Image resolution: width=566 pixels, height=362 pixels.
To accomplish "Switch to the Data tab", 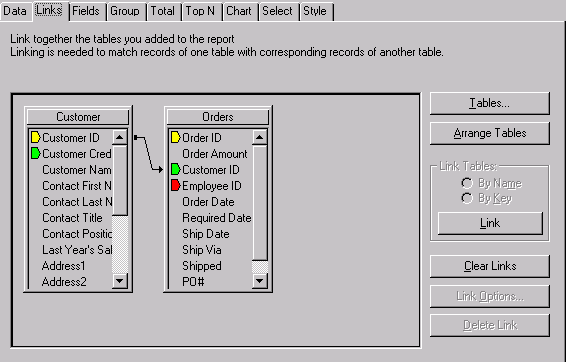I will click(15, 11).
